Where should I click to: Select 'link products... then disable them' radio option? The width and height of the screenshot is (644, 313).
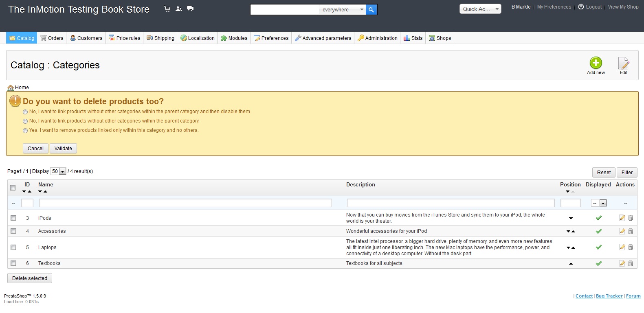tap(25, 112)
